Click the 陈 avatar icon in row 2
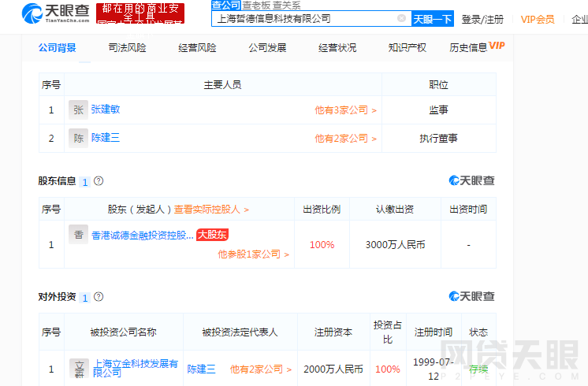Image resolution: width=588 pixels, height=386 pixels. pyautogui.click(x=78, y=139)
